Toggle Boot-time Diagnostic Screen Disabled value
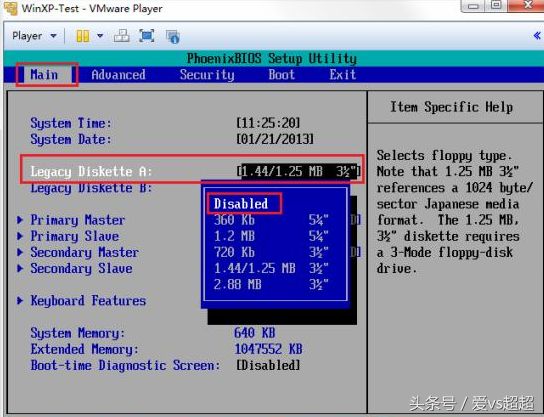The height and width of the screenshot is (417, 544). pyautogui.click(x=268, y=365)
